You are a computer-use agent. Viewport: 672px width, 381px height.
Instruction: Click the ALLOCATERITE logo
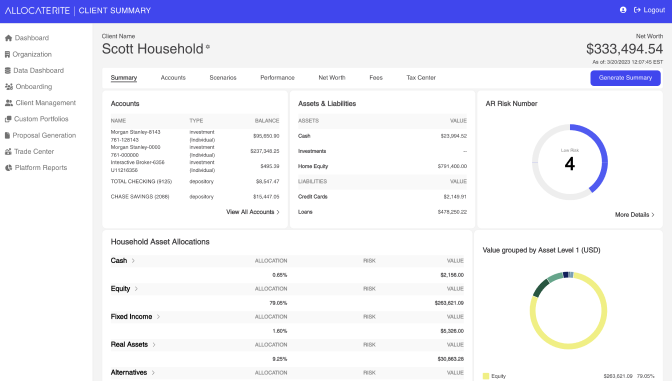coord(37,11)
